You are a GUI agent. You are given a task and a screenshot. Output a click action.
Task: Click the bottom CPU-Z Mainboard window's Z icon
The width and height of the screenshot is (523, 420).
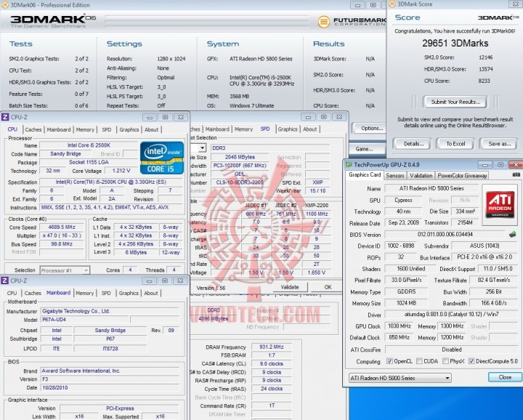coord(5,280)
